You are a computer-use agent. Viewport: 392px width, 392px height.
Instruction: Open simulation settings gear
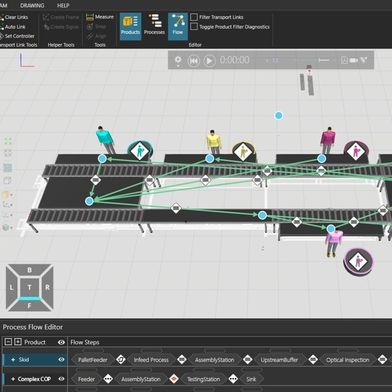tap(178, 60)
